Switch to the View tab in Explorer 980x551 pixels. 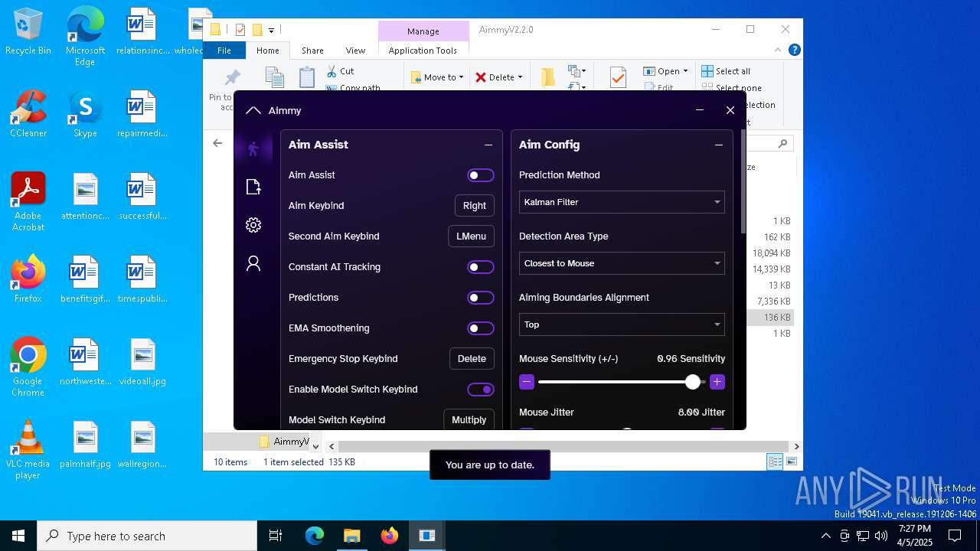click(355, 51)
